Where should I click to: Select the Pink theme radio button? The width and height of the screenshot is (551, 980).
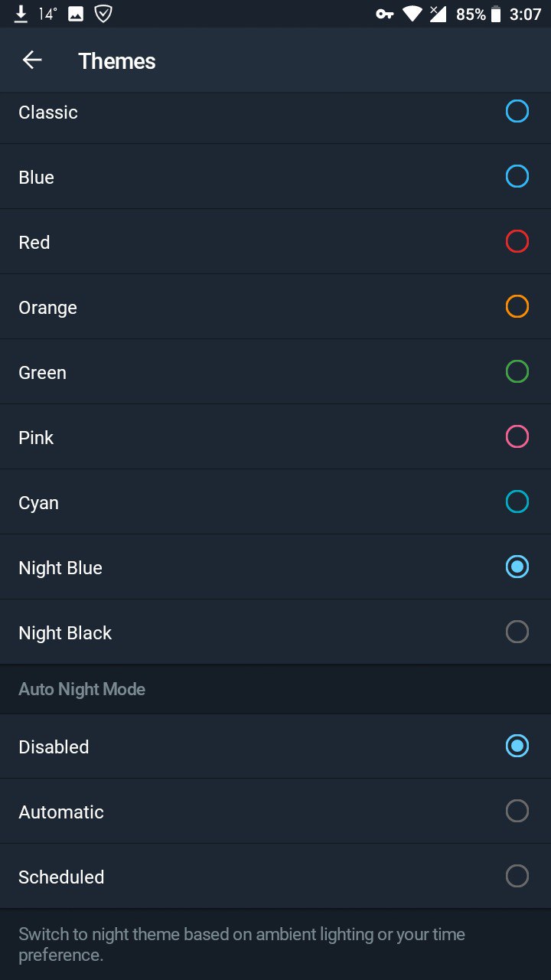pos(517,437)
